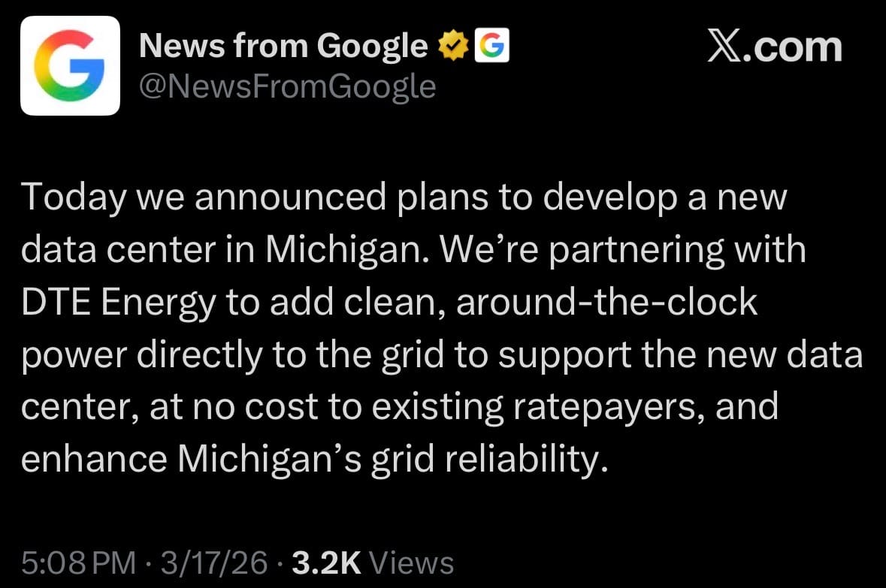The width and height of the screenshot is (886, 588).
Task: Open the Google profile avatar
Action: (x=71, y=65)
